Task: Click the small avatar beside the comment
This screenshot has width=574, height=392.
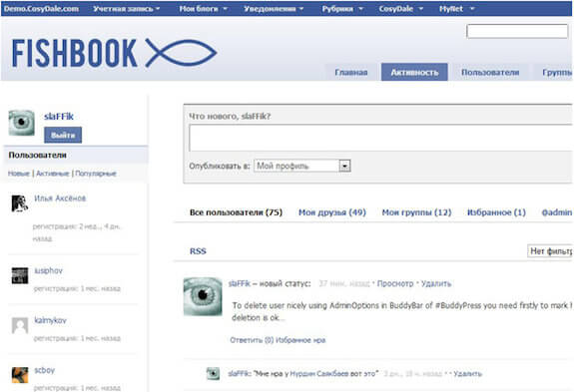Action: point(213,374)
